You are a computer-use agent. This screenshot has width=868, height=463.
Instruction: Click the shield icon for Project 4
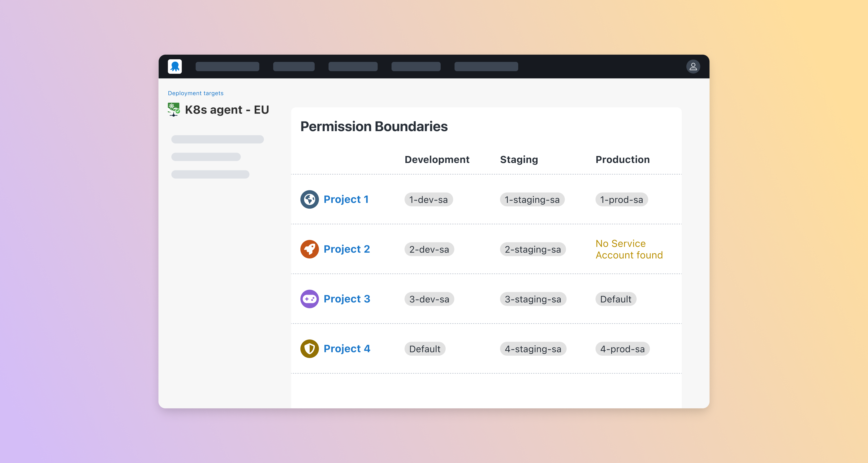point(309,349)
